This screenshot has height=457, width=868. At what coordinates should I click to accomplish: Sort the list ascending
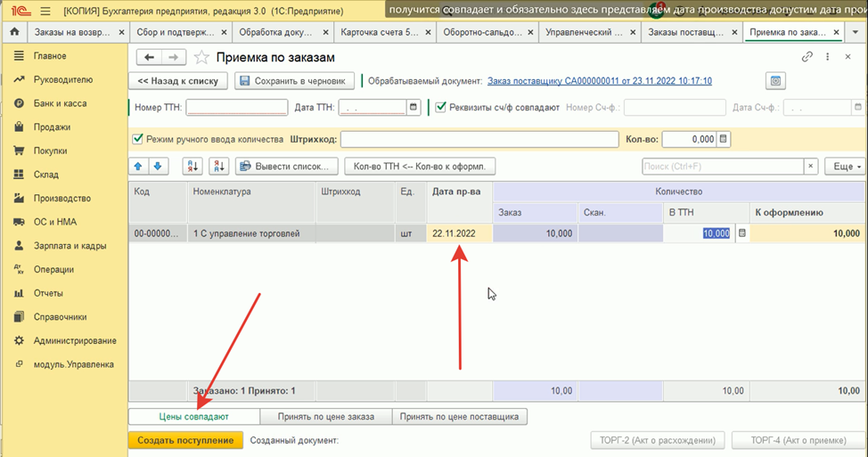click(x=192, y=166)
